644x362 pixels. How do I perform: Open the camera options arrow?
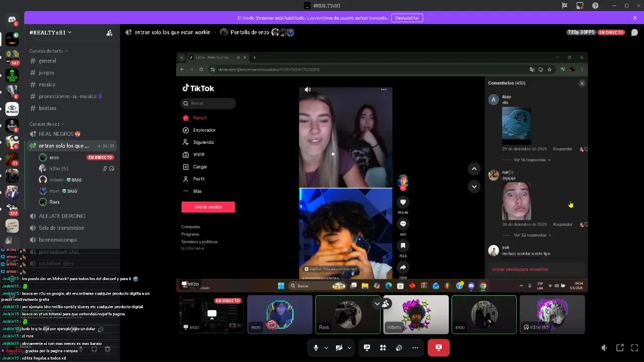click(349, 347)
